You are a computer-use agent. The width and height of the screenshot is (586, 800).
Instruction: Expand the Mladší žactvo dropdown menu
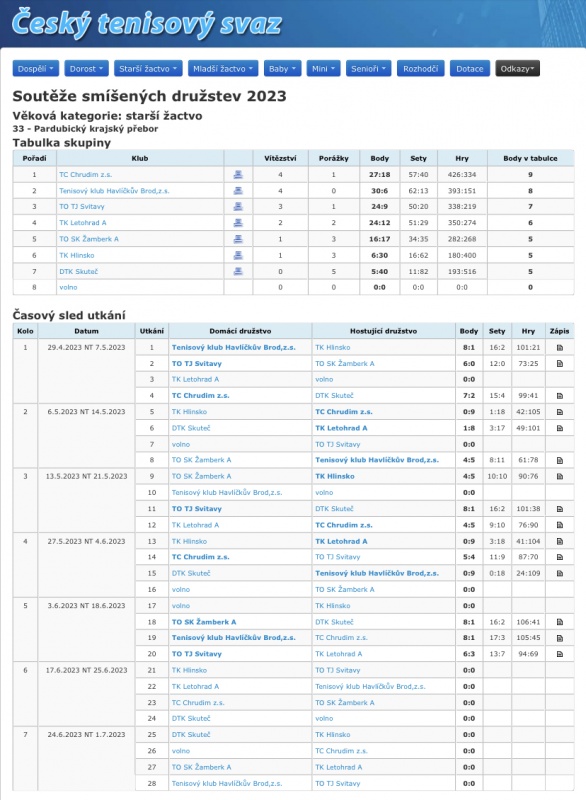click(223, 68)
